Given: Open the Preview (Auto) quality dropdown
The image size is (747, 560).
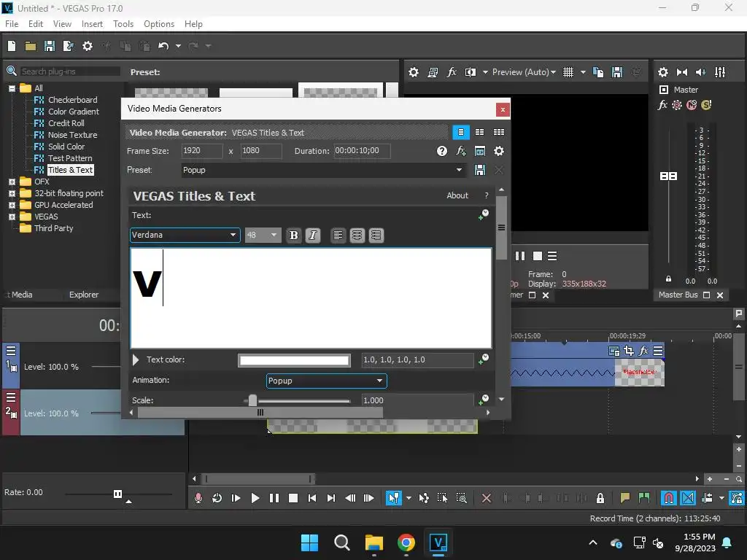Looking at the screenshot, I should pos(524,72).
